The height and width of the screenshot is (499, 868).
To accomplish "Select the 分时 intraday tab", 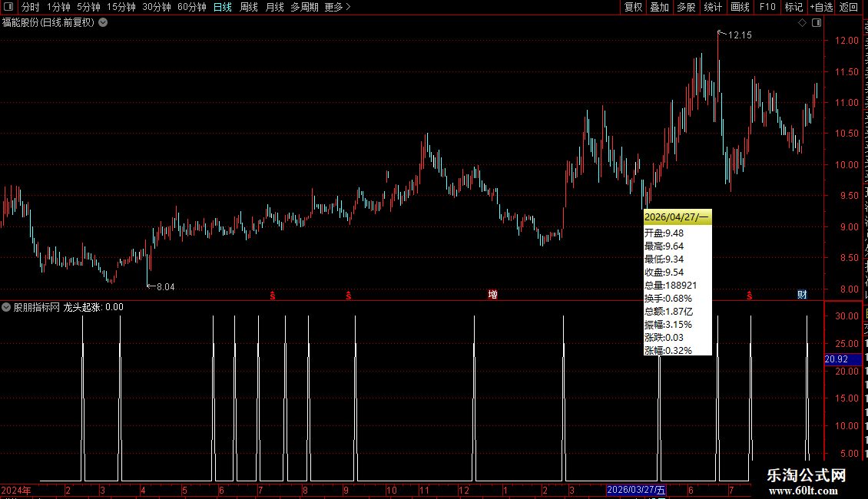I will (x=31, y=7).
